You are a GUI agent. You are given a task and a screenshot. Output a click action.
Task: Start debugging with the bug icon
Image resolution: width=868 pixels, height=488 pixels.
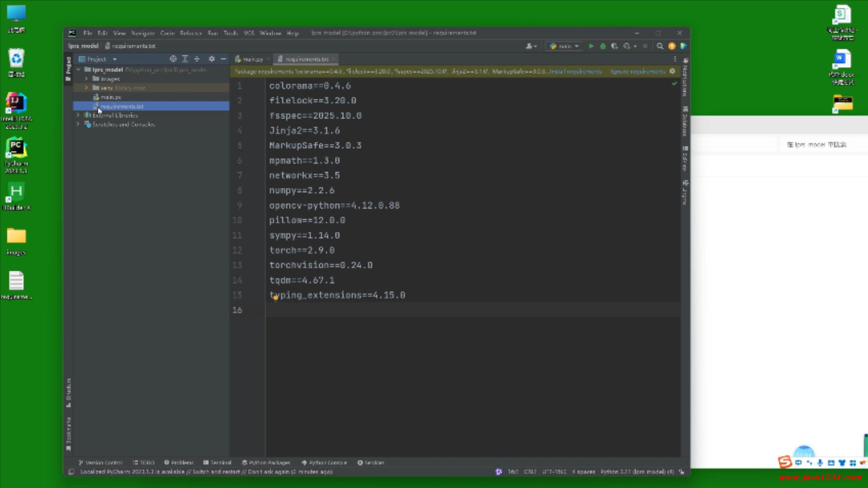click(x=603, y=46)
